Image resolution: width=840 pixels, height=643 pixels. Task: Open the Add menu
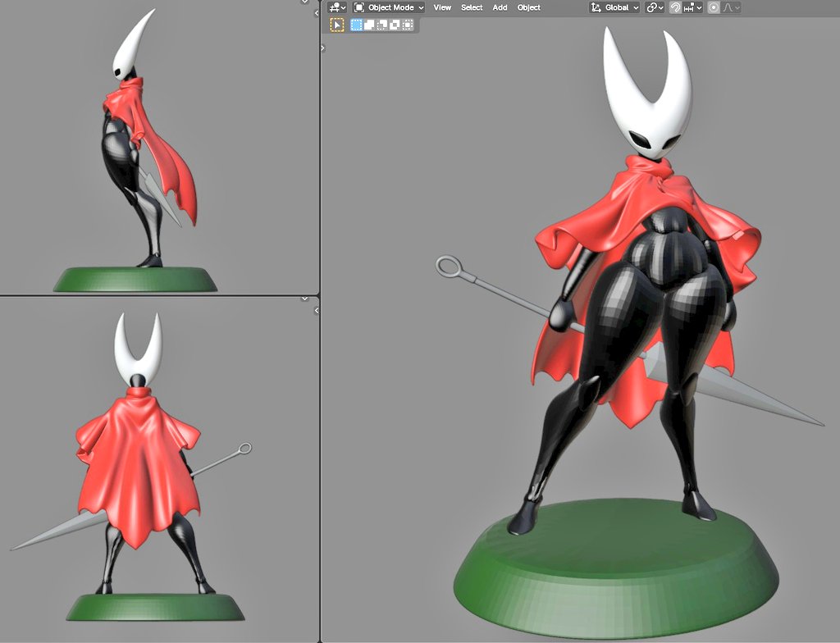[500, 7]
